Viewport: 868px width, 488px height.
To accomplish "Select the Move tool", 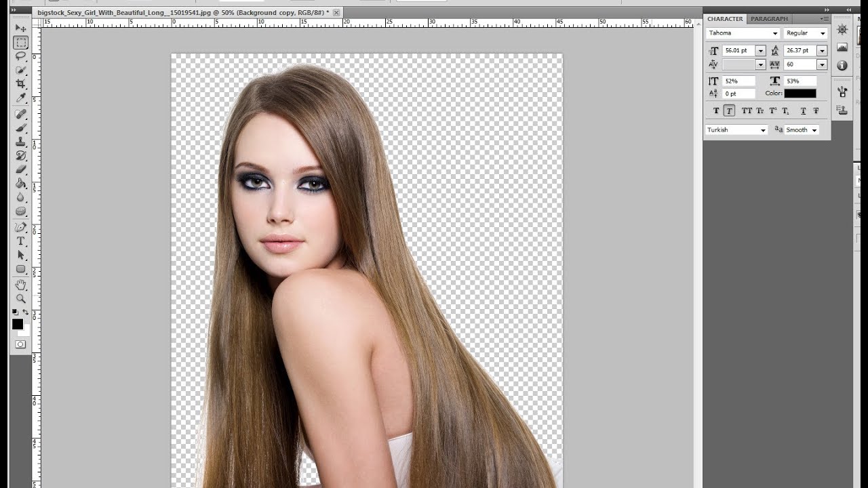I will coord(20,28).
